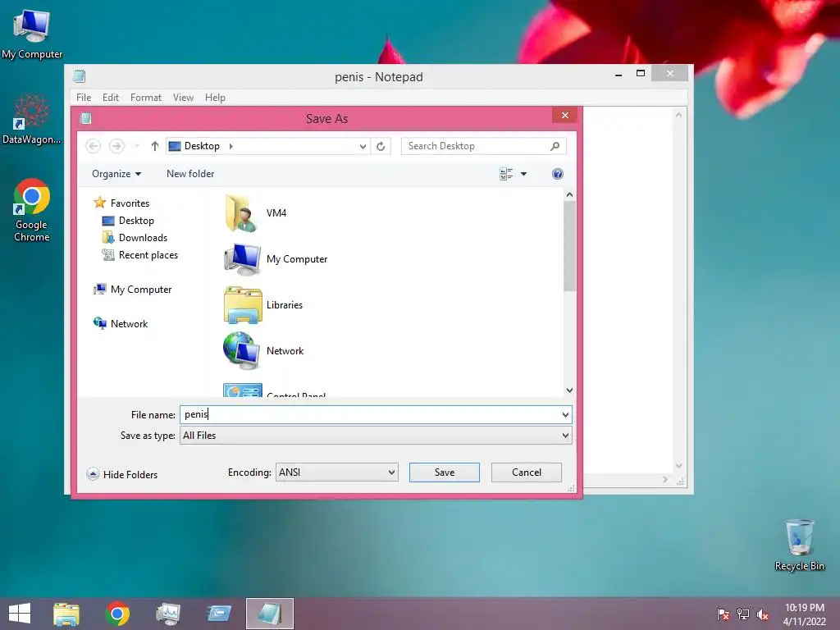Click the change view icon

click(x=506, y=174)
